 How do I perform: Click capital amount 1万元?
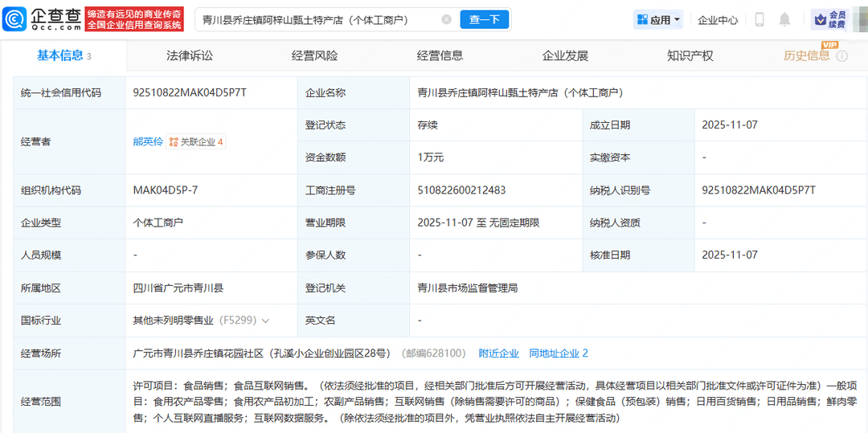pyautogui.click(x=431, y=157)
